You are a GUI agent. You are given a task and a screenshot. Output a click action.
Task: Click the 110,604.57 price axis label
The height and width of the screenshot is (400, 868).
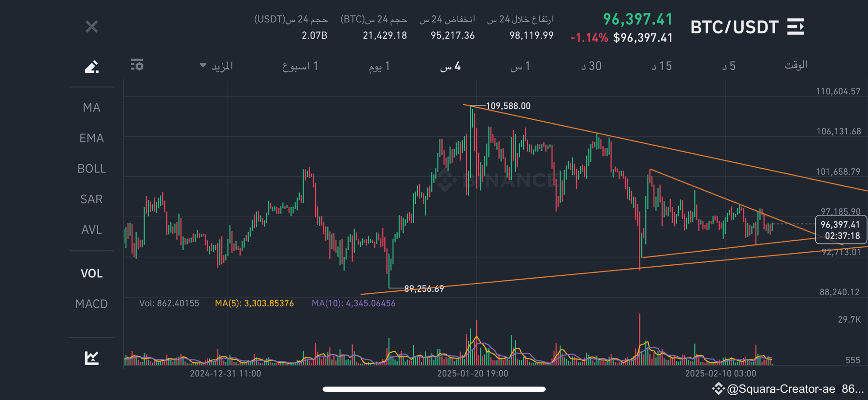[838, 91]
